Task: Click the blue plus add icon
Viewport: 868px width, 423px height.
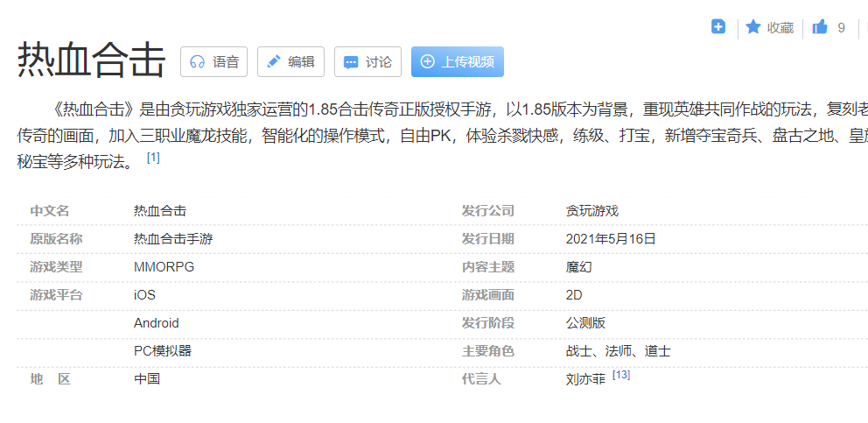Action: [718, 26]
